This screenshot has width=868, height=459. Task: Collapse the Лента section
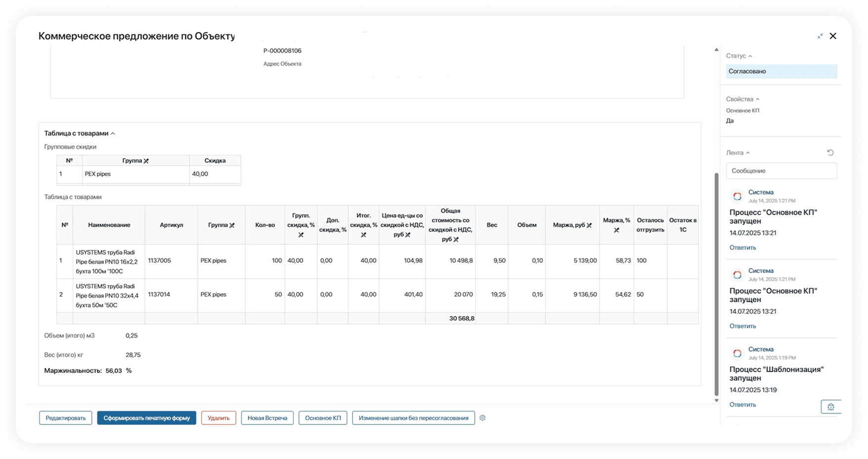(x=747, y=153)
